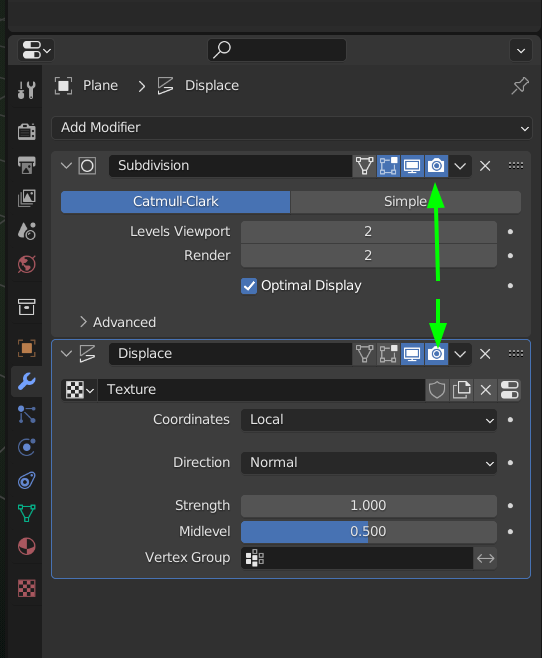
Task: Toggle pin icon for properties context
Action: [520, 86]
